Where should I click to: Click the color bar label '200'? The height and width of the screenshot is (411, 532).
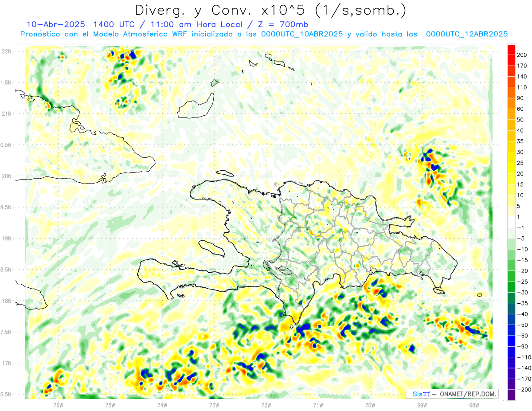[x=522, y=55]
